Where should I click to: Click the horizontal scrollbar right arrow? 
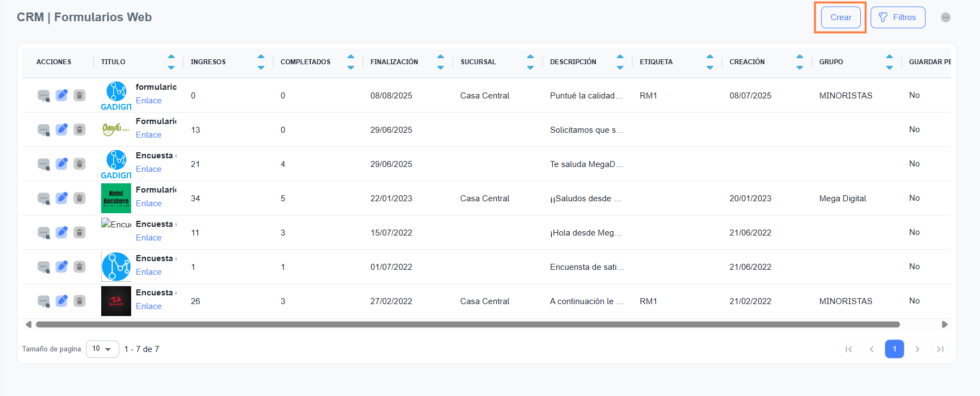point(945,325)
